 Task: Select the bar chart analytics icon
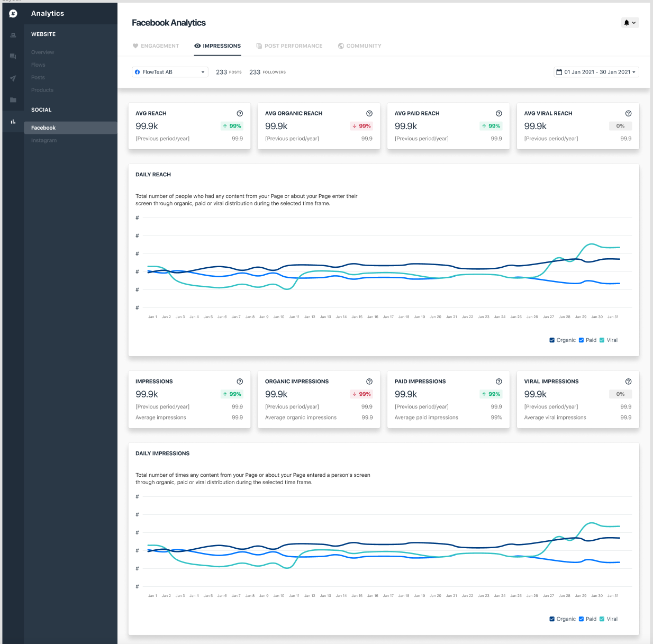pyautogui.click(x=13, y=122)
